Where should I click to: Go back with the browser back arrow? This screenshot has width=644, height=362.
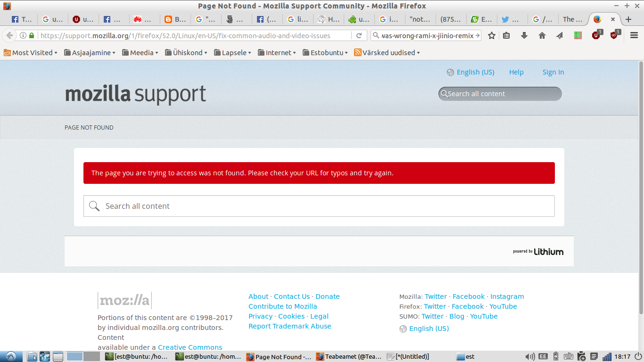click(9, 35)
